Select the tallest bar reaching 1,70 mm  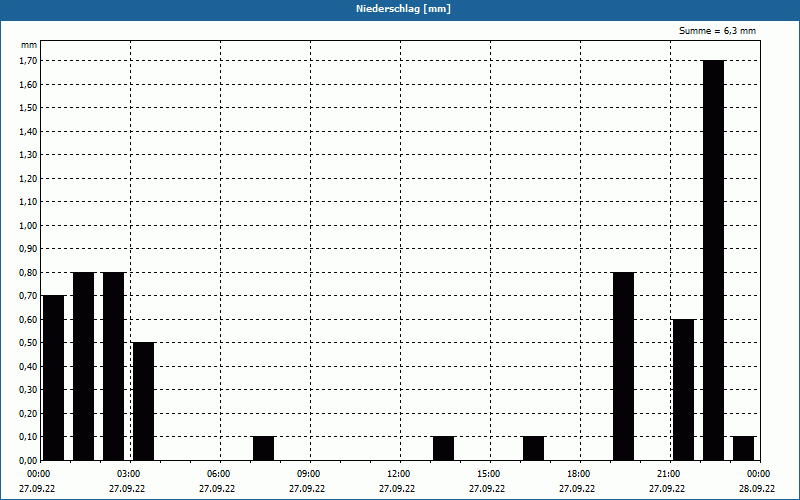coord(713,260)
